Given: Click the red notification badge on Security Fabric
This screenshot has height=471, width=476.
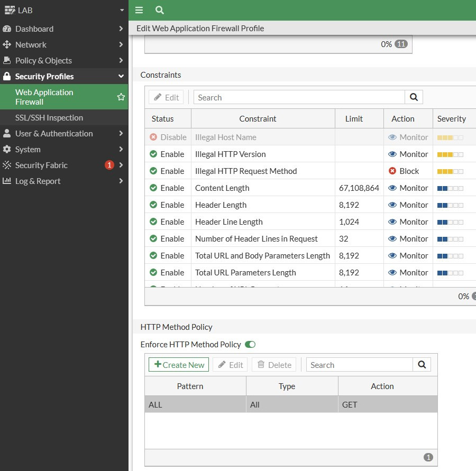Looking at the screenshot, I should tap(109, 165).
